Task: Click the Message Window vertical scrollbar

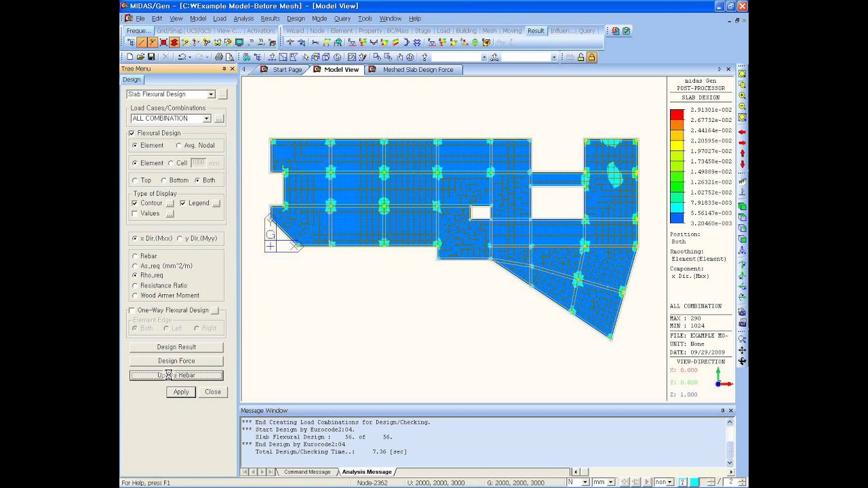Action: (730, 441)
